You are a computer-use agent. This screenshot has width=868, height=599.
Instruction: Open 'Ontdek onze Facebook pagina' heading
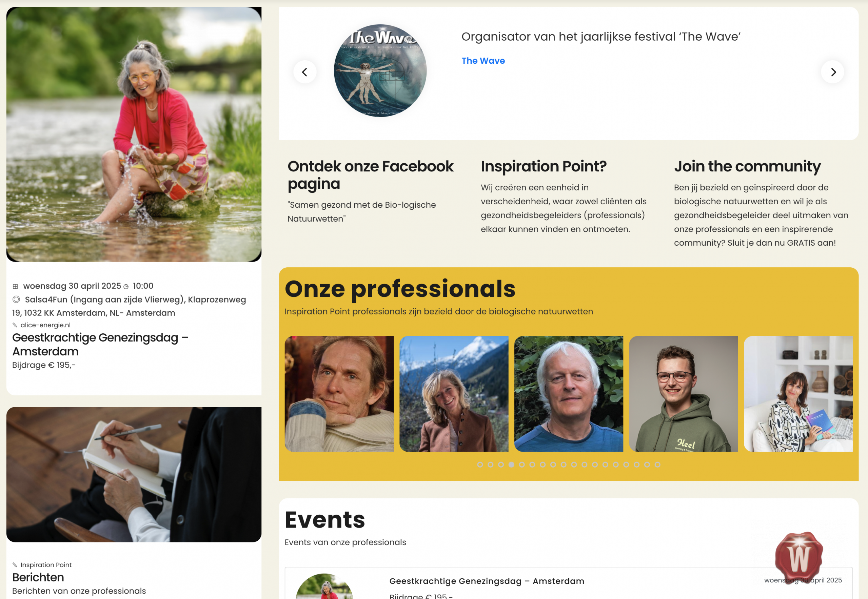(370, 175)
